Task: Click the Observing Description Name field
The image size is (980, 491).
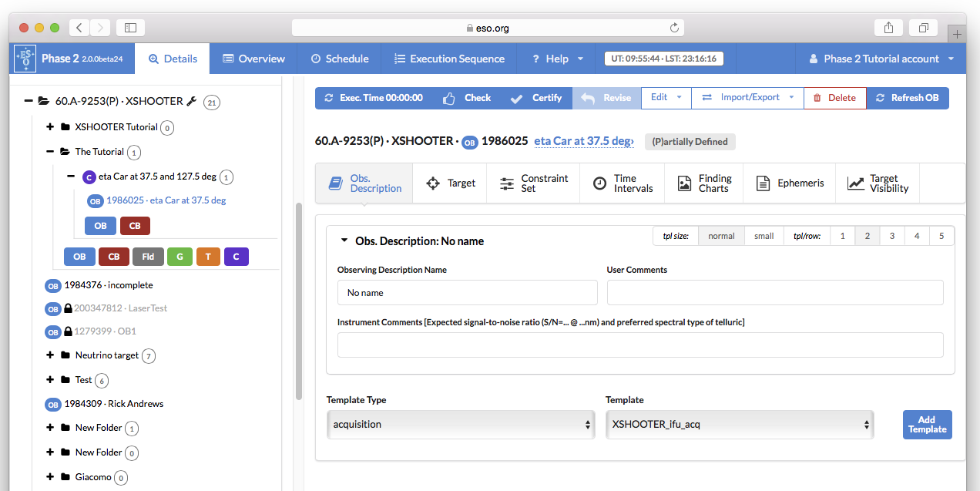Action: coord(467,293)
